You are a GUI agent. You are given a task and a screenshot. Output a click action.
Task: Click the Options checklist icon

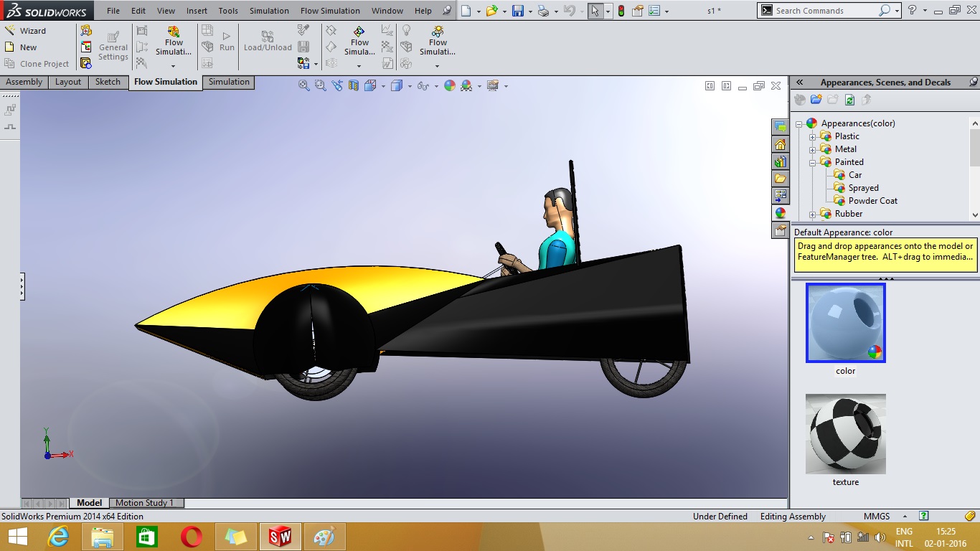[654, 11]
